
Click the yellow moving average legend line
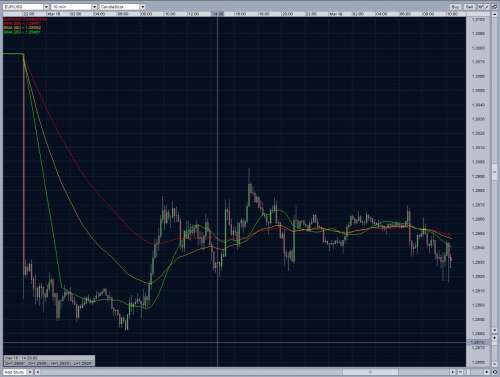click(22, 28)
